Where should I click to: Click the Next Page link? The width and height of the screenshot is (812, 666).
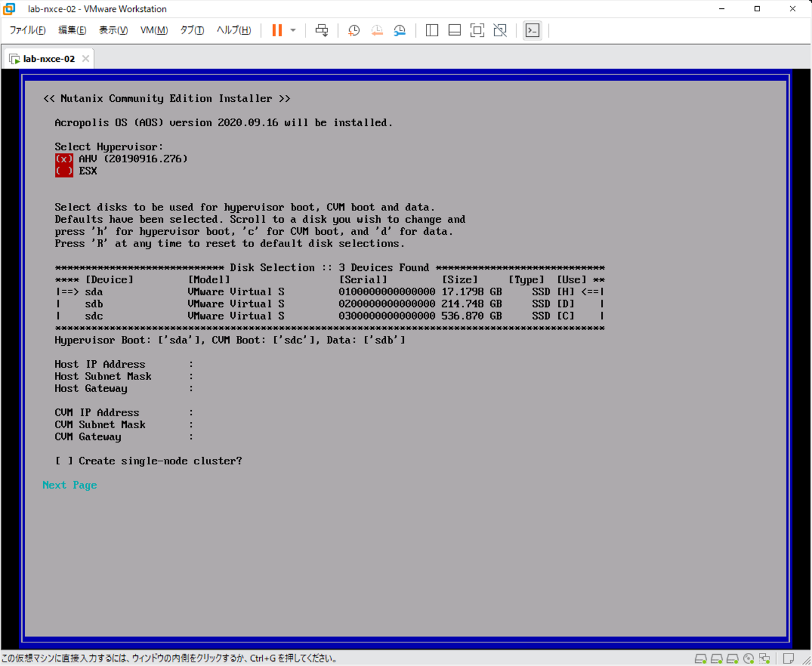(x=69, y=485)
